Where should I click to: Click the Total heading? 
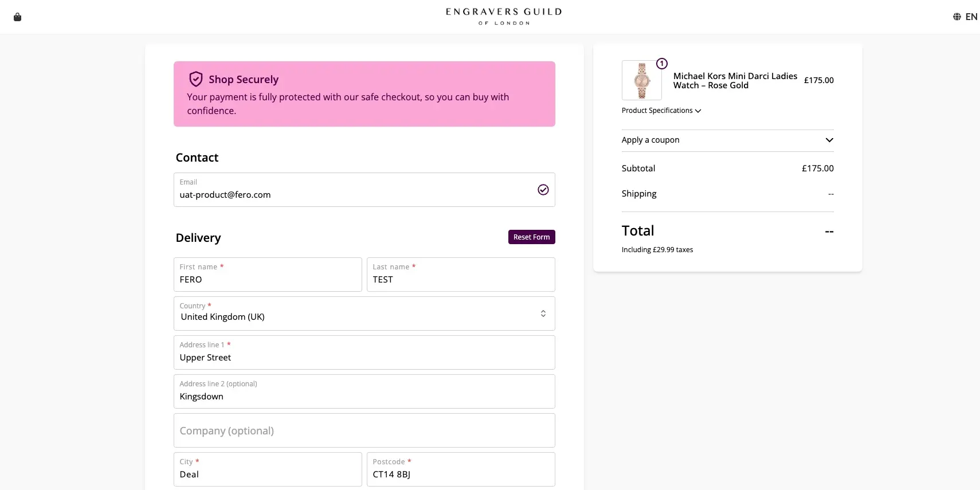click(638, 231)
